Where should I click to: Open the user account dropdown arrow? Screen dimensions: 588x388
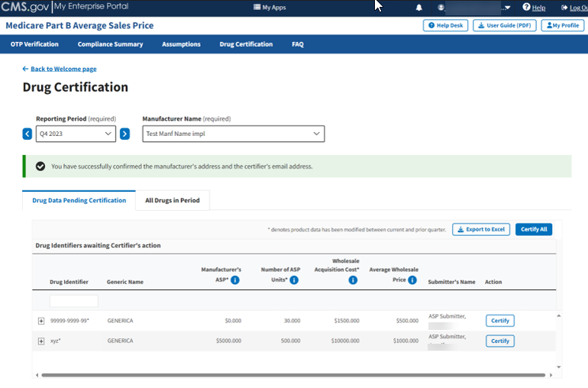tap(508, 8)
